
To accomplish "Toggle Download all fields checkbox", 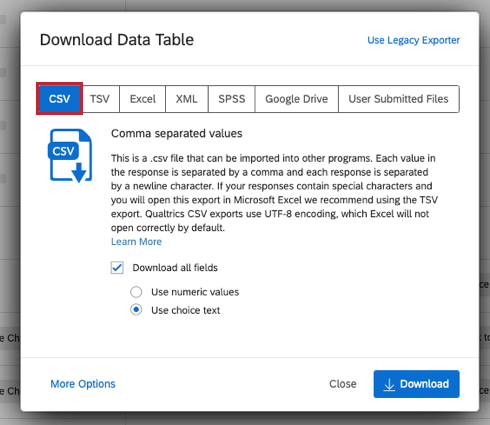I will pos(117,268).
